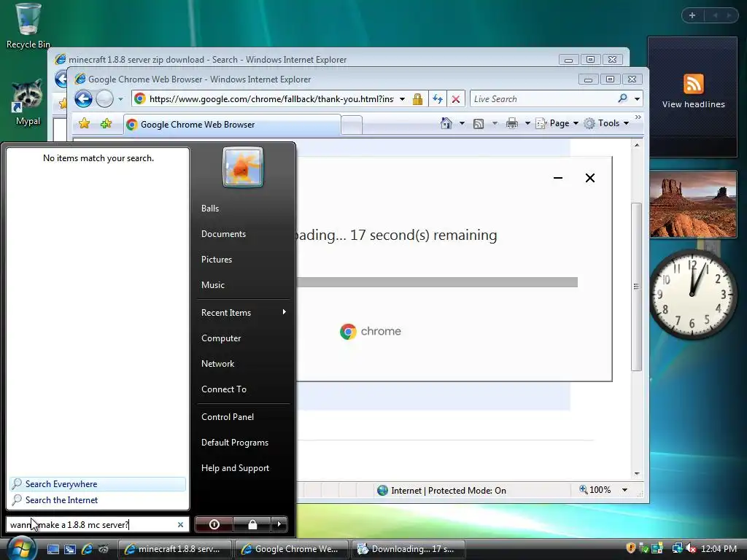Clear the Start menu search box
This screenshot has width=747, height=560.
(x=181, y=525)
